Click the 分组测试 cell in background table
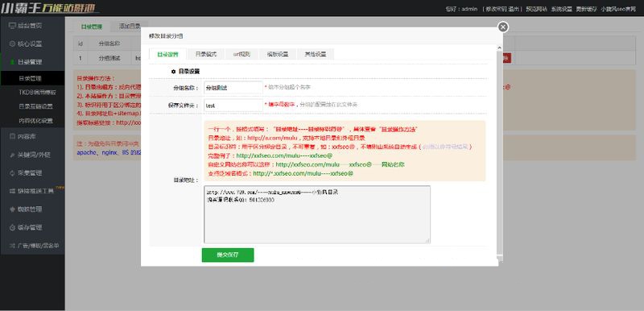This screenshot has height=311, width=644. pyautogui.click(x=109, y=58)
